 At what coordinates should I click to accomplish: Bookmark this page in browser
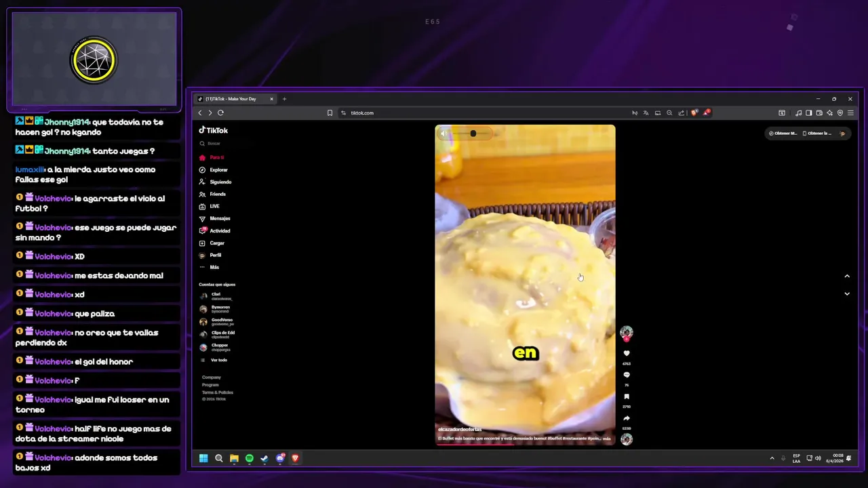click(x=330, y=113)
